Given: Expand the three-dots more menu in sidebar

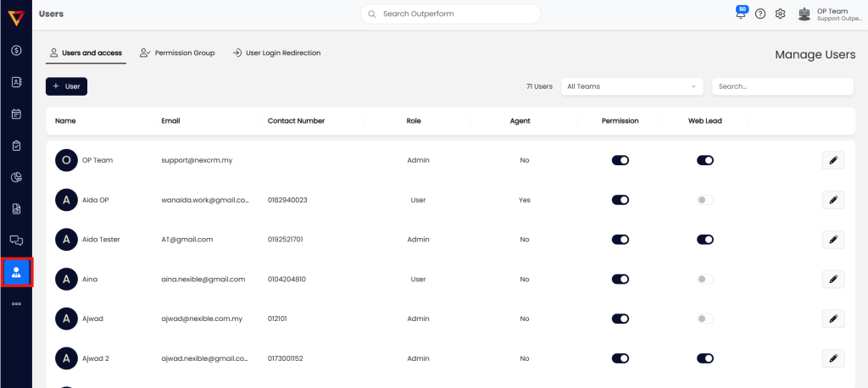Looking at the screenshot, I should pos(16,303).
